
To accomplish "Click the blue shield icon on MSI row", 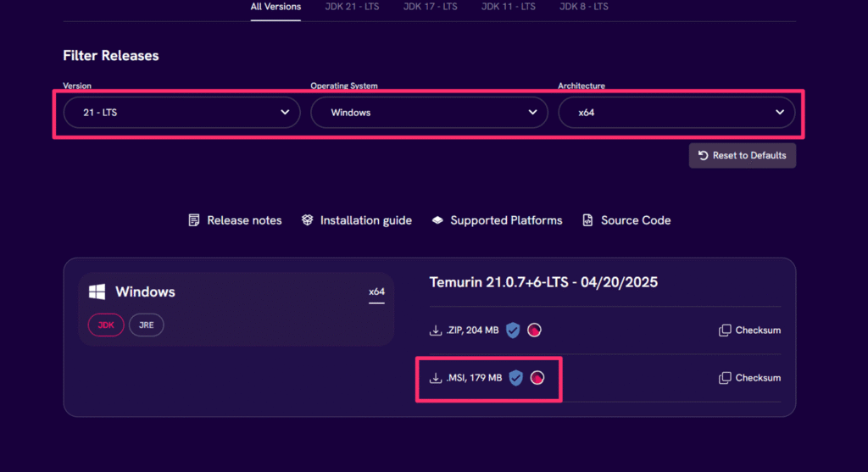I will coord(516,378).
